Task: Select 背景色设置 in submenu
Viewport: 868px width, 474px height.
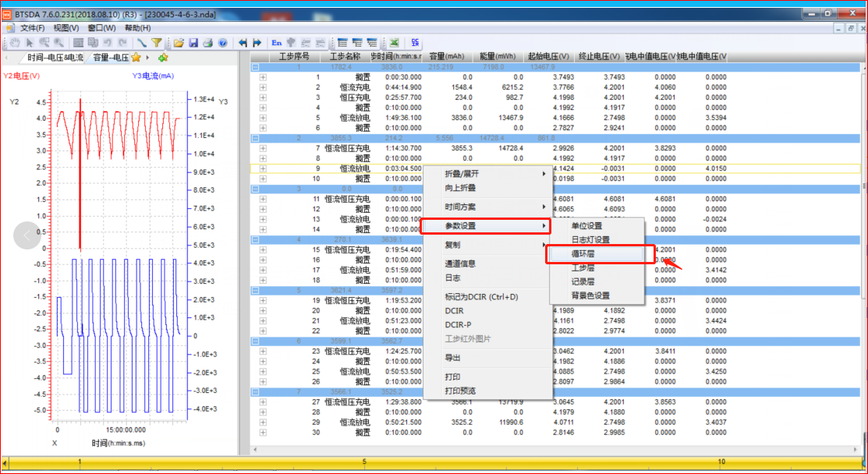Action: (597, 296)
